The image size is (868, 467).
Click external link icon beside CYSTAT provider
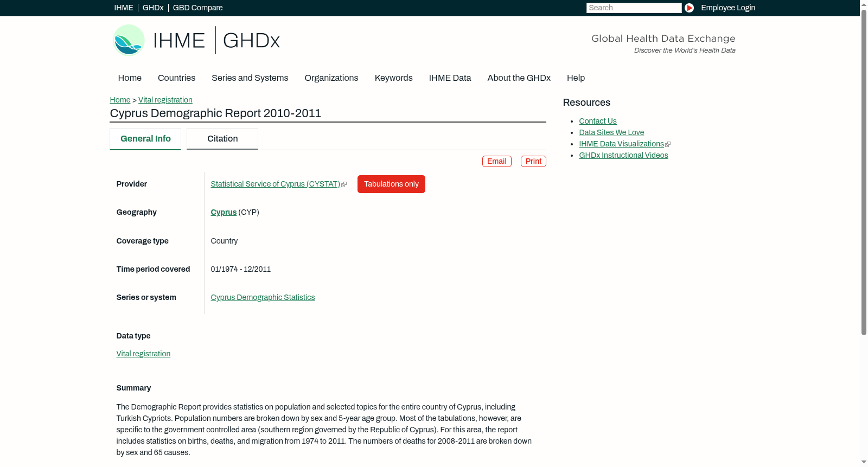pyautogui.click(x=344, y=184)
